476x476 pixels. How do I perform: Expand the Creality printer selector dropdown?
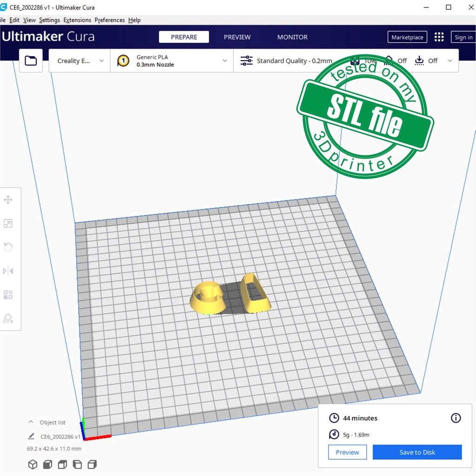click(x=79, y=61)
